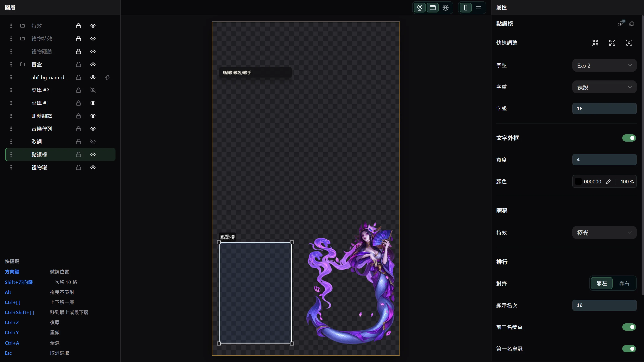Open the 字重 預設 dropdown
The height and width of the screenshot is (362, 644).
coord(604,87)
